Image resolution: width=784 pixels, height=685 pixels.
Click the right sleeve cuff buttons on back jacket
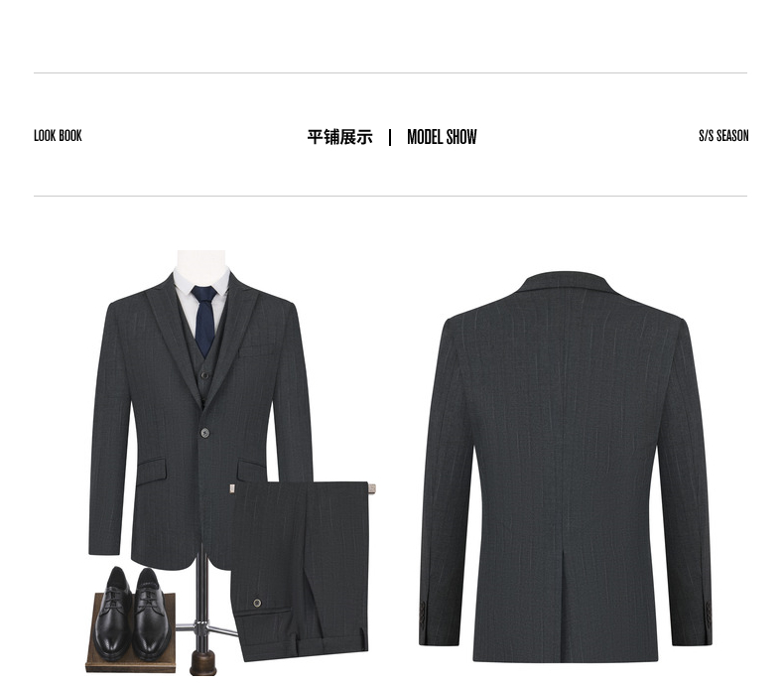[708, 616]
